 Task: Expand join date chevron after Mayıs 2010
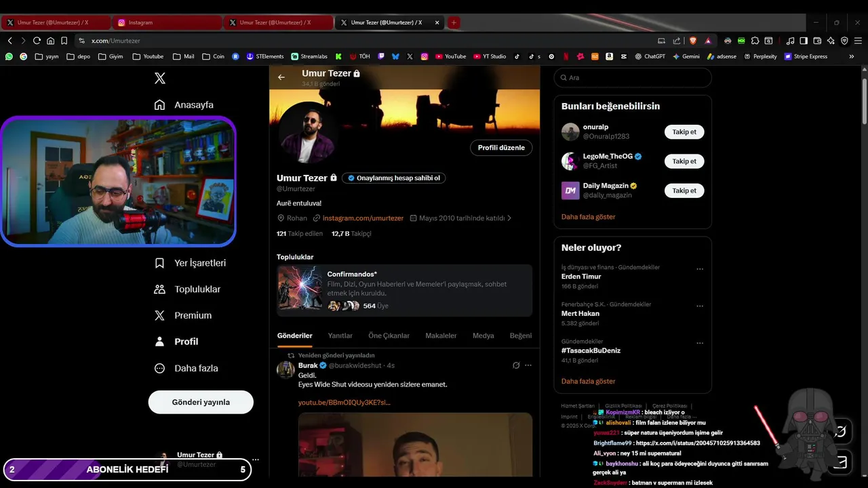[x=509, y=218]
